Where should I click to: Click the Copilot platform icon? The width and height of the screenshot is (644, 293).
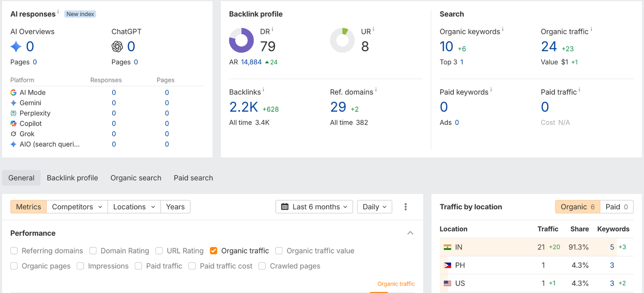coord(13,123)
